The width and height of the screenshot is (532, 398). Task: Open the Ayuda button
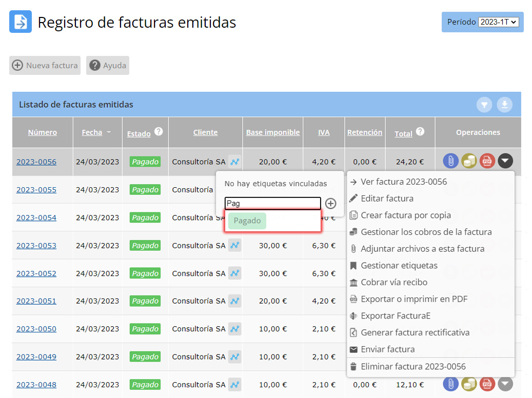(108, 65)
